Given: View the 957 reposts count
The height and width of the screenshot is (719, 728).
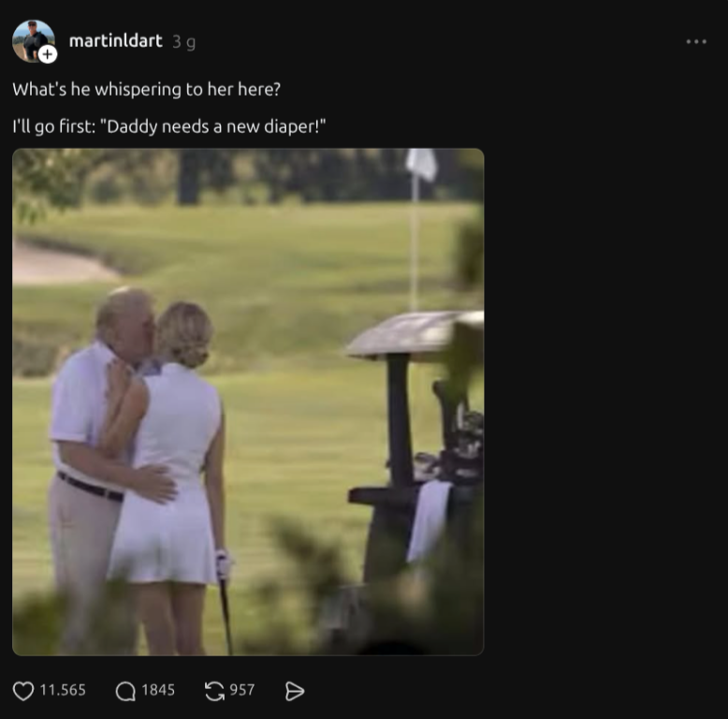Looking at the screenshot, I should coord(242,690).
